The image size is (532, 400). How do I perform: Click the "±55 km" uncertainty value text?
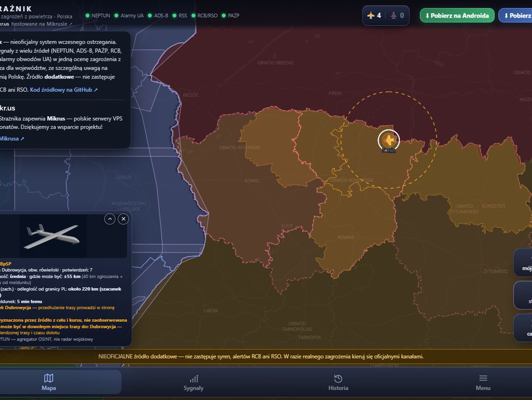[x=72, y=277]
